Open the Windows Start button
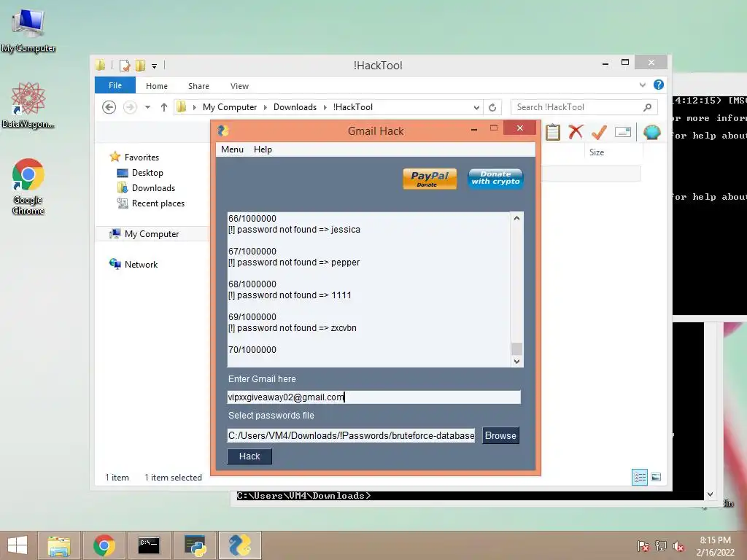Viewport: 747px width, 560px height. point(18,545)
